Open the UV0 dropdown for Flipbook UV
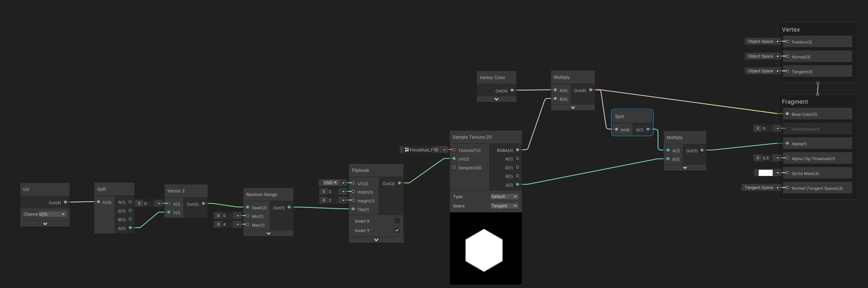Viewport: 868px width, 288px height. (330, 183)
